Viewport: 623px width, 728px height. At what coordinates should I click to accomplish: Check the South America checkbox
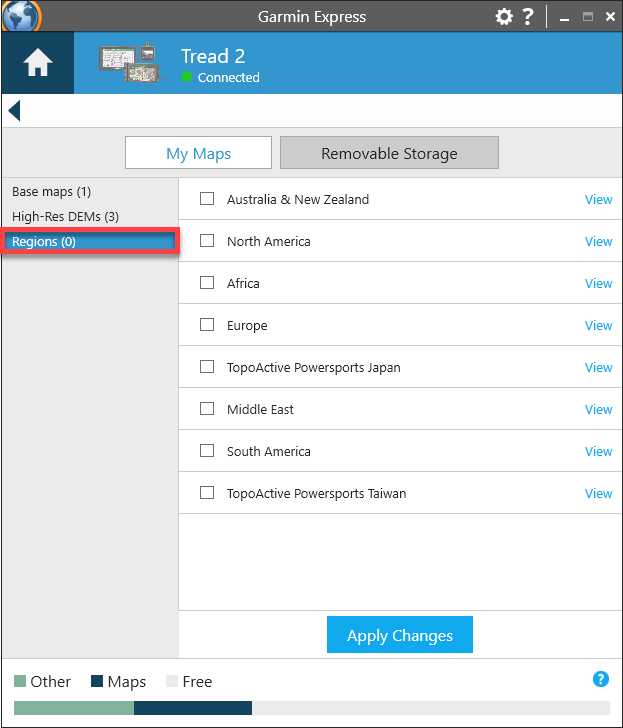[x=207, y=451]
